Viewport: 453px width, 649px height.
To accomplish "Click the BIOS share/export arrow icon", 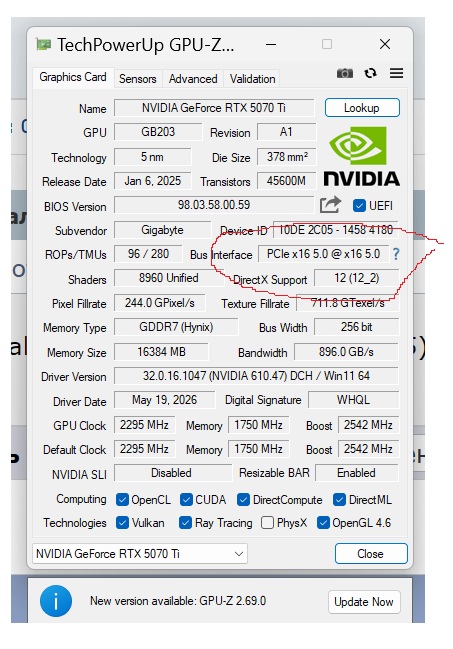I will coord(330,205).
